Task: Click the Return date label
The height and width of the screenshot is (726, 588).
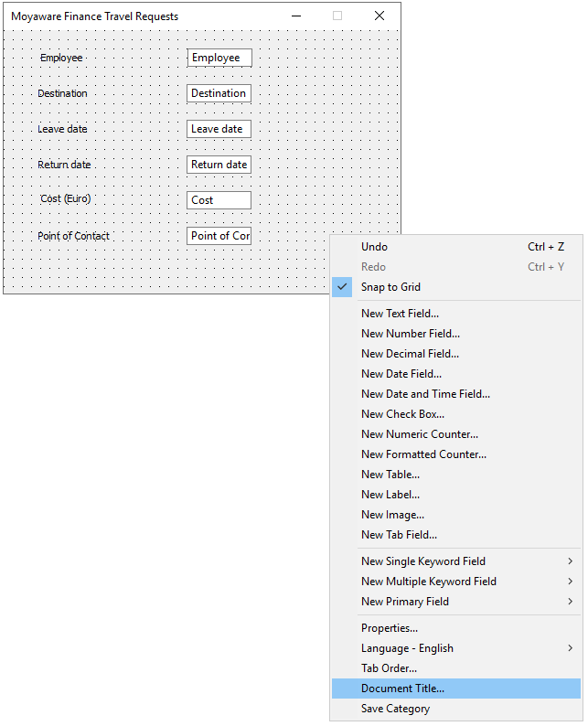Action: click(64, 165)
